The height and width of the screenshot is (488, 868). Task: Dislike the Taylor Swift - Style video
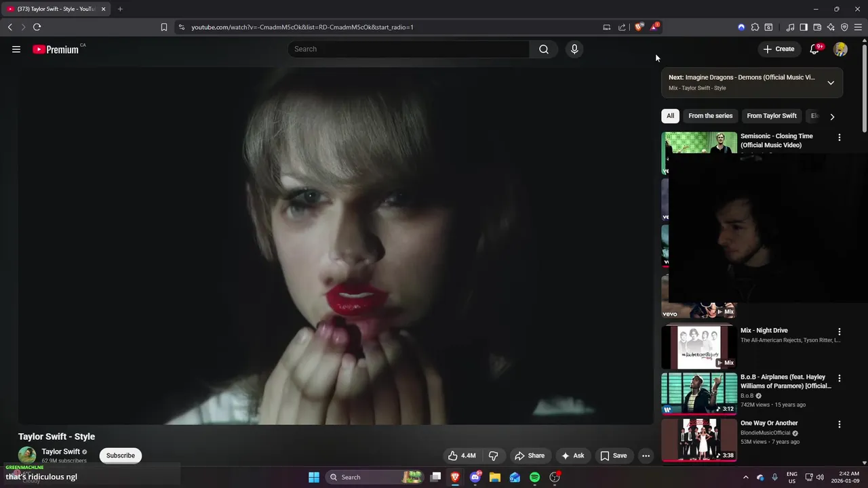(x=494, y=455)
